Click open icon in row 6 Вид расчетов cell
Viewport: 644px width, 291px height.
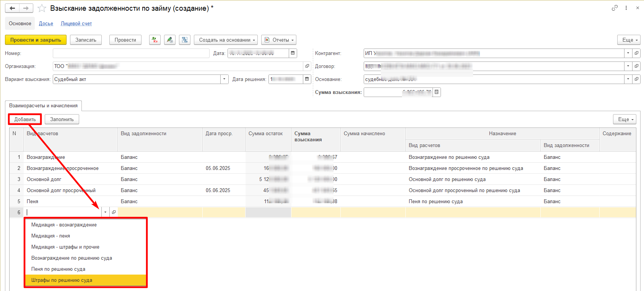point(114,212)
